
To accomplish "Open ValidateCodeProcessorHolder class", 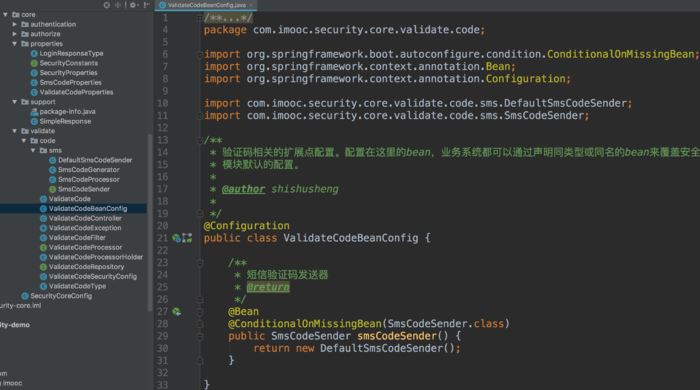I will [x=92, y=257].
